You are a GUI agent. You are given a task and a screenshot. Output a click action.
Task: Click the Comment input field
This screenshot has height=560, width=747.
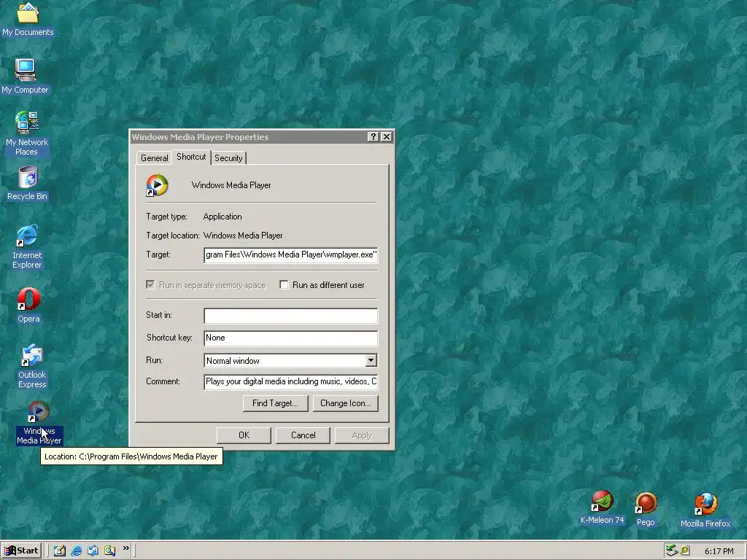(x=290, y=382)
